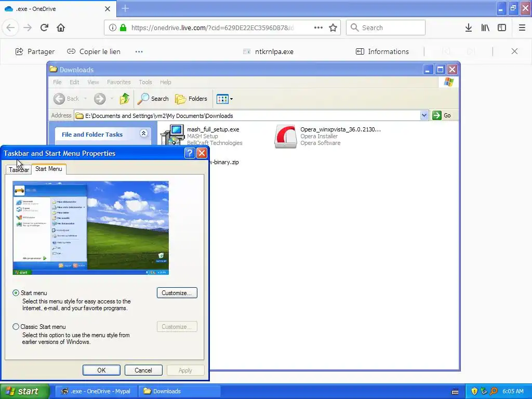Go up one folder level in Downloads
This screenshot has width=532, height=399.
[125, 99]
